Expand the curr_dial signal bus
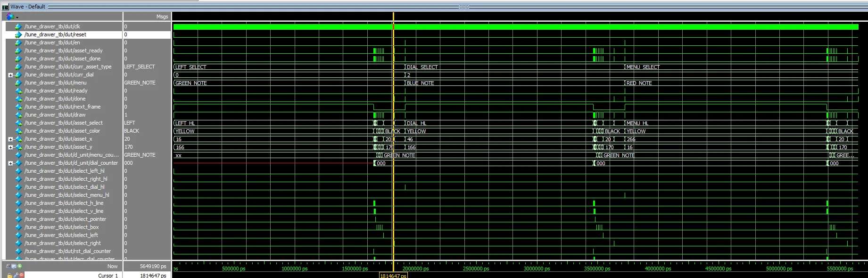This screenshot has height=278, width=868. tap(10, 75)
